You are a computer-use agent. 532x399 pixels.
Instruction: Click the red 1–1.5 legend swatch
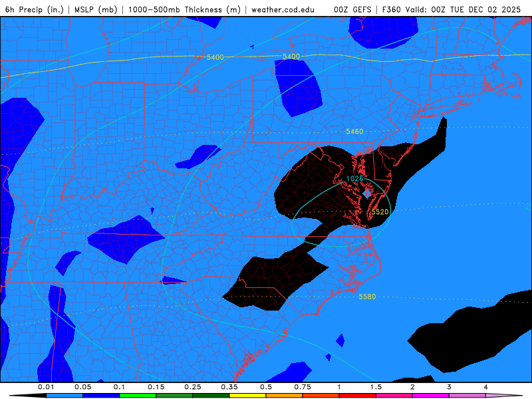point(358,396)
